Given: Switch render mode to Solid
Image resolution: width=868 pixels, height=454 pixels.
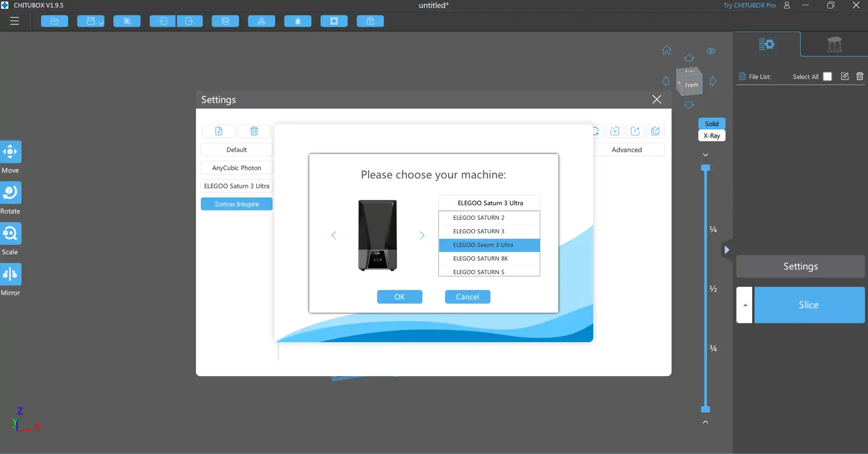Looking at the screenshot, I should 711,123.
